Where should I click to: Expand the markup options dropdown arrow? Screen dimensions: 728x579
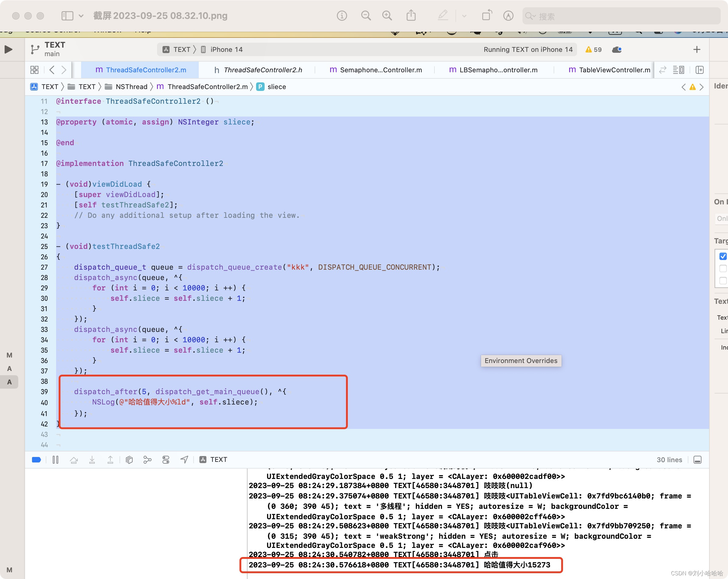(464, 16)
